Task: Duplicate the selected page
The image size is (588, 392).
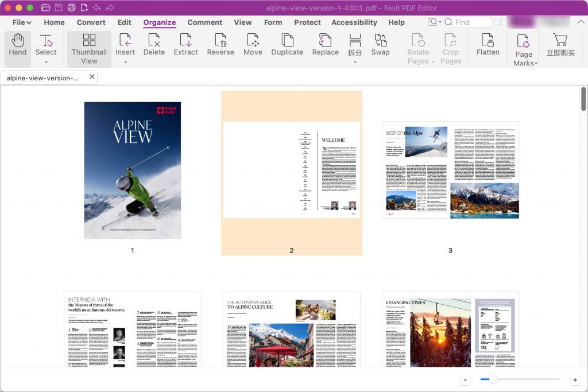Action: 287,45
